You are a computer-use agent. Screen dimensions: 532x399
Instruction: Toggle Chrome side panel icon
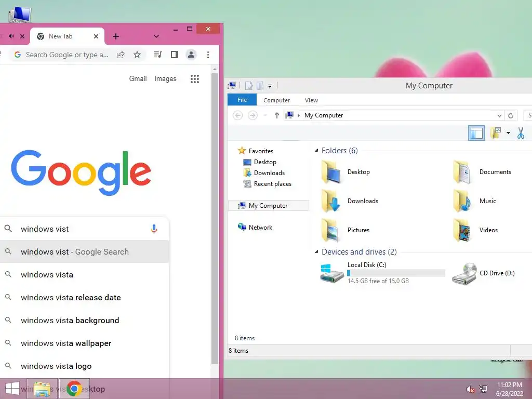pos(175,55)
